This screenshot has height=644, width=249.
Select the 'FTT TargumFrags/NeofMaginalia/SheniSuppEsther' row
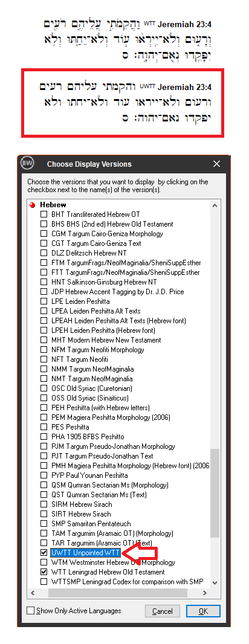[126, 272]
